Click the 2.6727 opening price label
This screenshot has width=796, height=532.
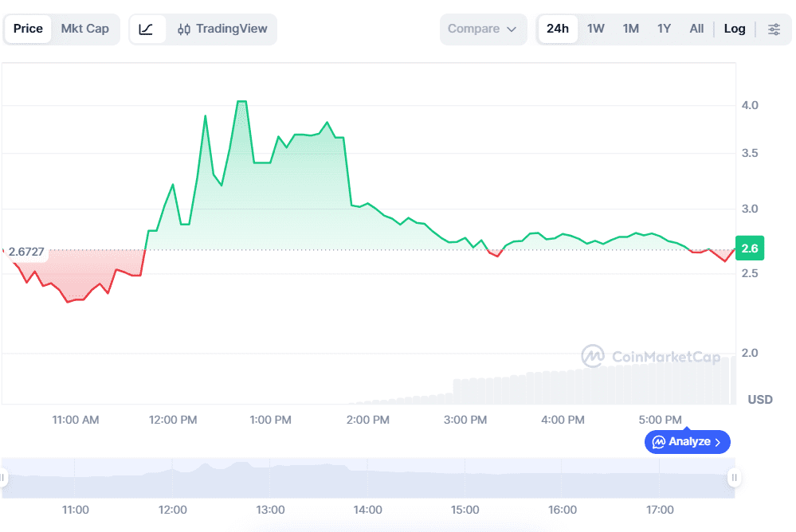click(26, 252)
